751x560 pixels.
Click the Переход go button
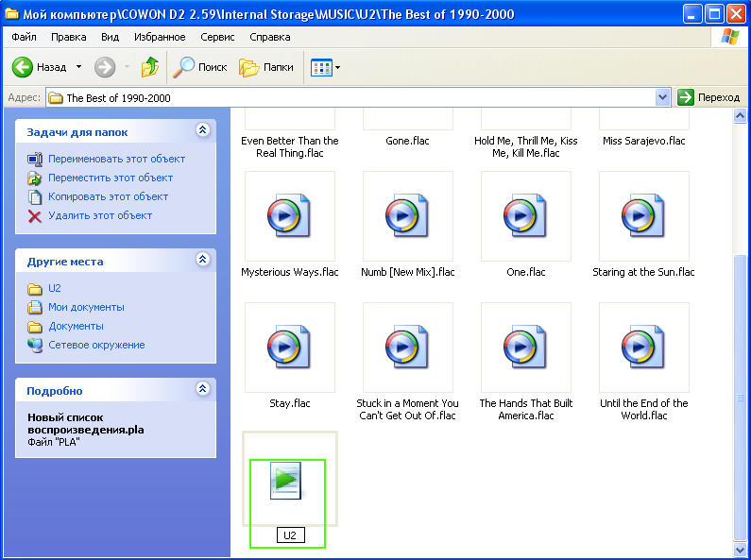709,97
